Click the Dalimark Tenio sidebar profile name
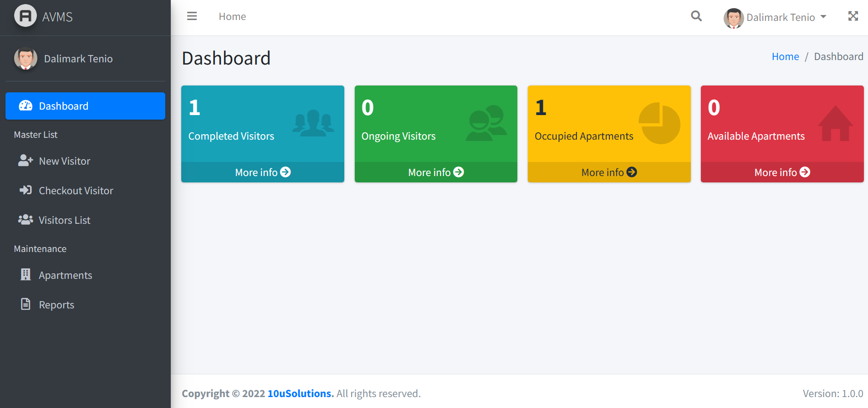868x408 pixels. tap(78, 59)
